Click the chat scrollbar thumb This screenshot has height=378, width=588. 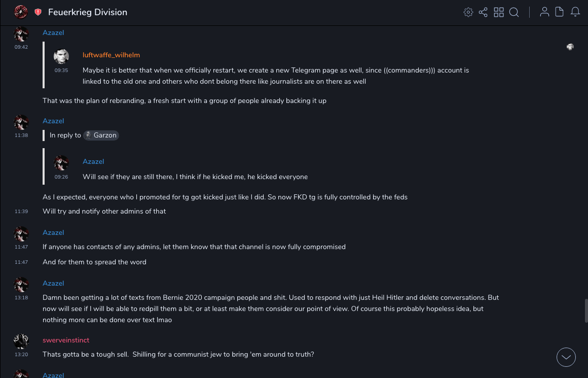pos(586,311)
